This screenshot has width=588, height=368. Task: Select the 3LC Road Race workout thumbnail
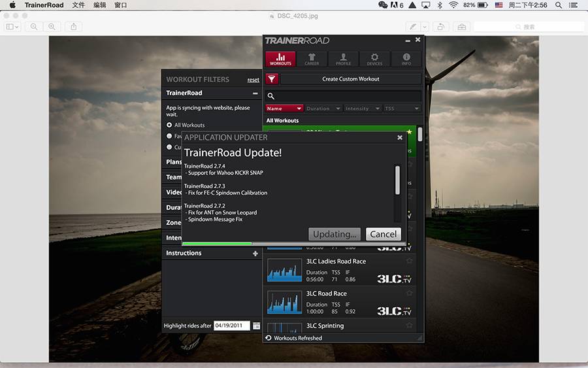click(285, 303)
